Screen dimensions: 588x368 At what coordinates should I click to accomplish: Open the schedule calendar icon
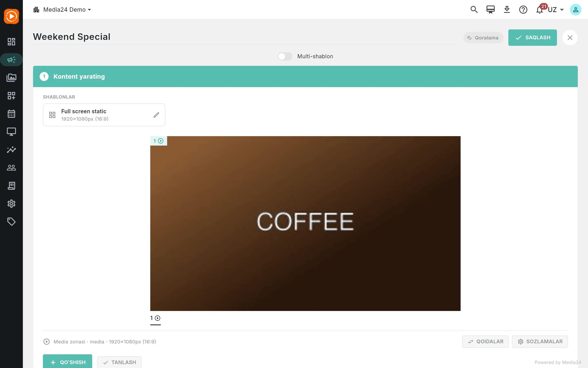[11, 114]
